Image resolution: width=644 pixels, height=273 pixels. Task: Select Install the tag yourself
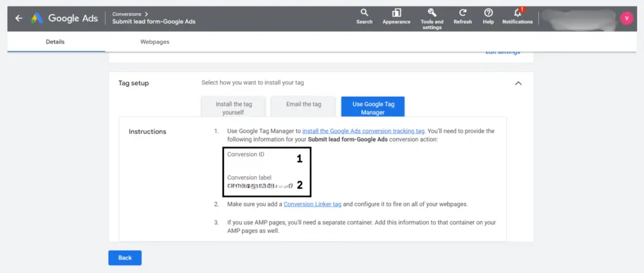point(233,108)
